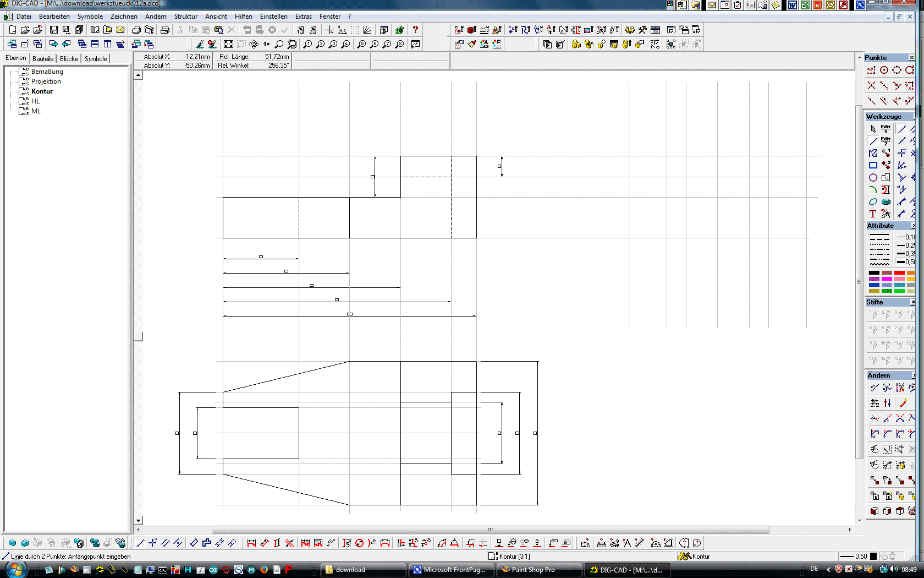924x578 pixels.
Task: Select the Line drawing tool in Werkzeuge
Action: click(873, 141)
